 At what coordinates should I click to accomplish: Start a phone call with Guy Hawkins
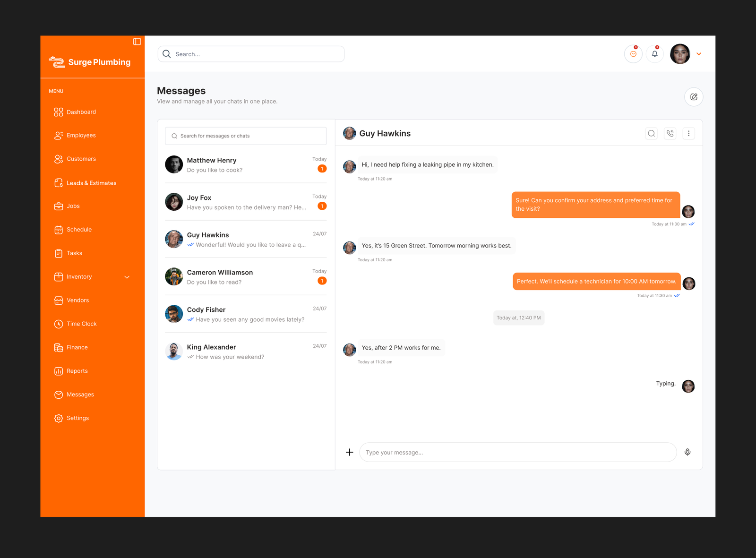[670, 133]
